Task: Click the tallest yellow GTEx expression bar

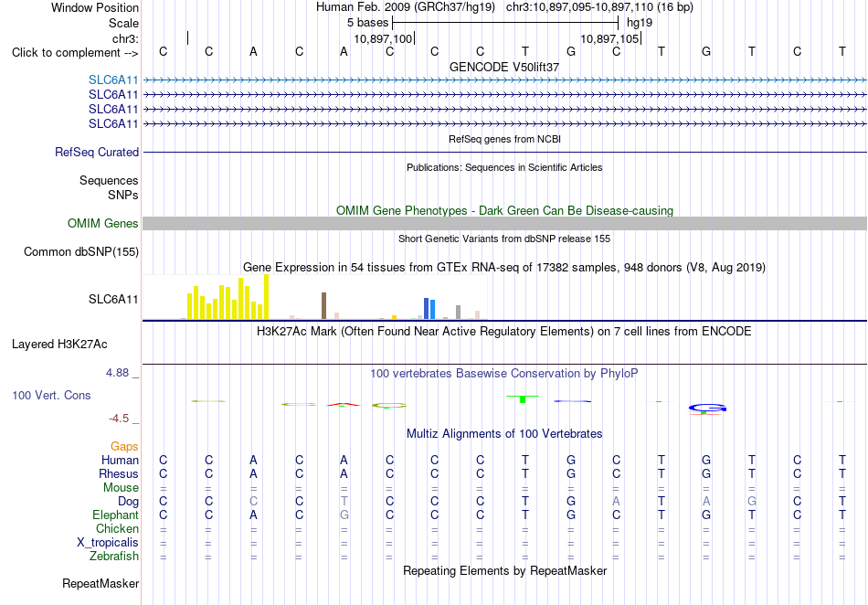Action: [x=266, y=297]
